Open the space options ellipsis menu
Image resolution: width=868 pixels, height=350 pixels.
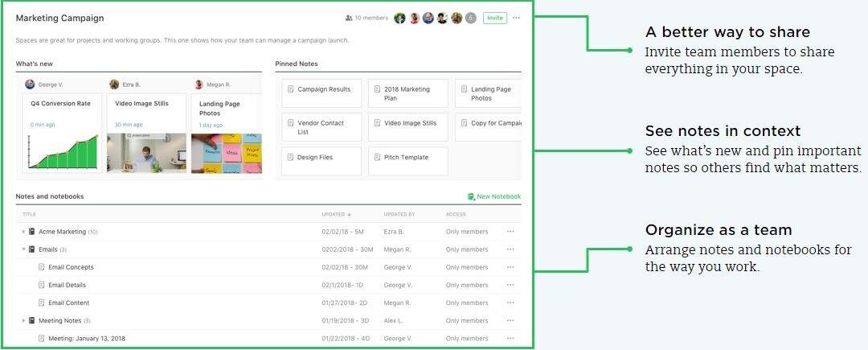pyautogui.click(x=516, y=18)
